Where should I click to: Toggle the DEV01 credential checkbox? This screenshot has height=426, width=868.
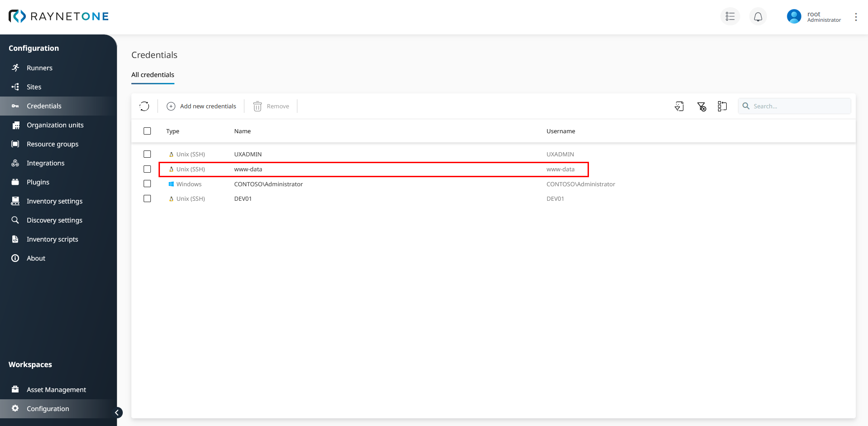(x=147, y=198)
